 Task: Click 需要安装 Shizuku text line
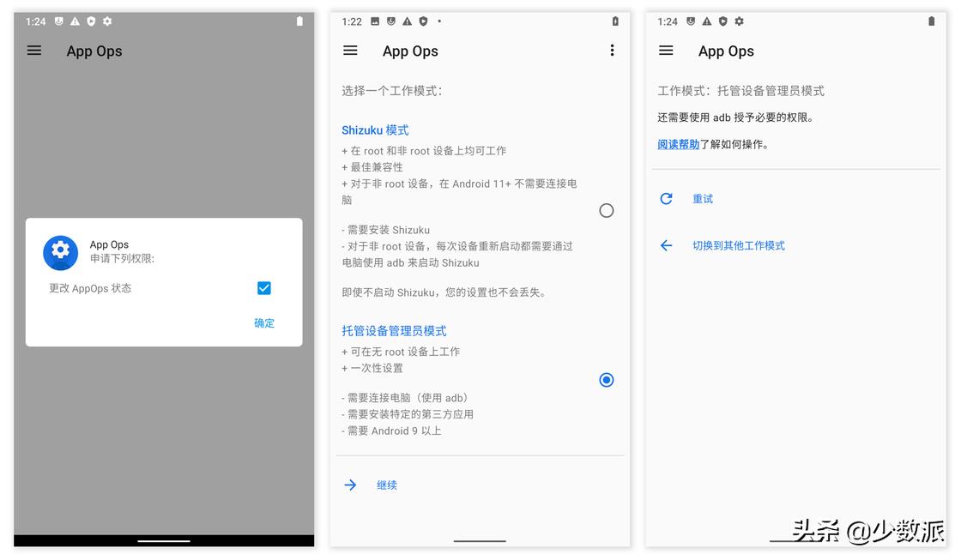[385, 230]
